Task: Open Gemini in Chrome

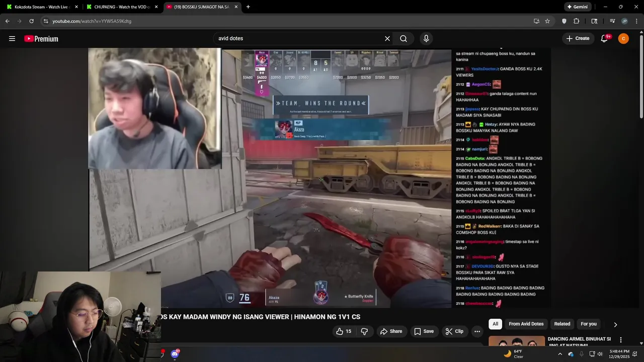Action: pos(577,7)
